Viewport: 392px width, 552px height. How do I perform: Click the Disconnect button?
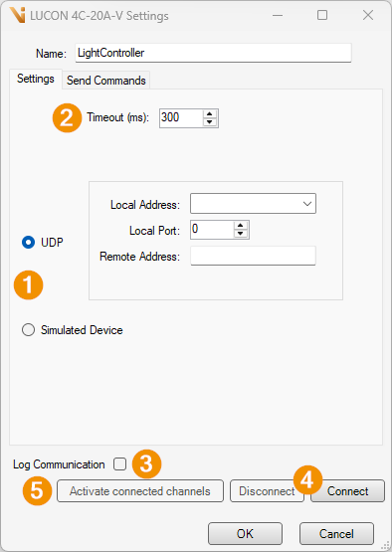pyautogui.click(x=267, y=490)
